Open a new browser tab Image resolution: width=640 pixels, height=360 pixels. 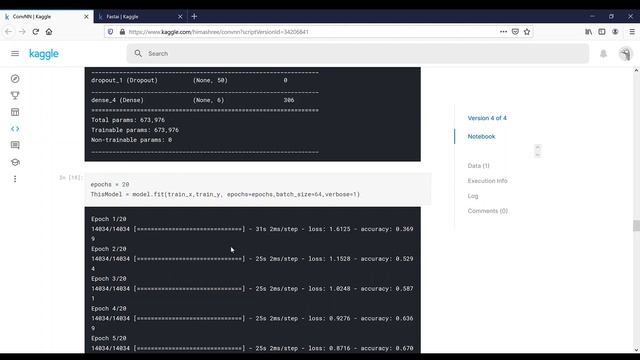[x=194, y=16]
